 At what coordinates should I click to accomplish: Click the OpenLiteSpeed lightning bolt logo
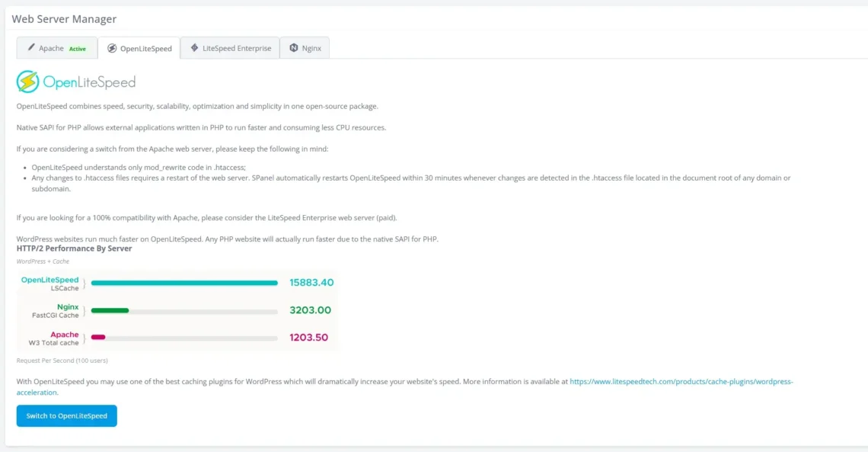(x=27, y=80)
